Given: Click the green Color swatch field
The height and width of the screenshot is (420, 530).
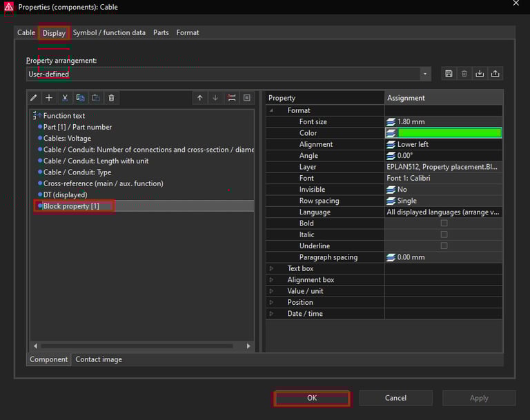Looking at the screenshot, I should click(x=449, y=133).
